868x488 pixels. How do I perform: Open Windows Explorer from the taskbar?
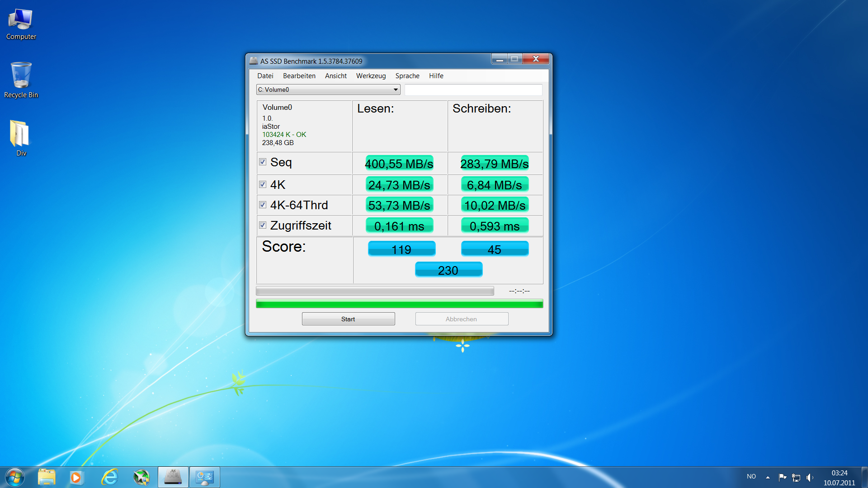click(47, 477)
